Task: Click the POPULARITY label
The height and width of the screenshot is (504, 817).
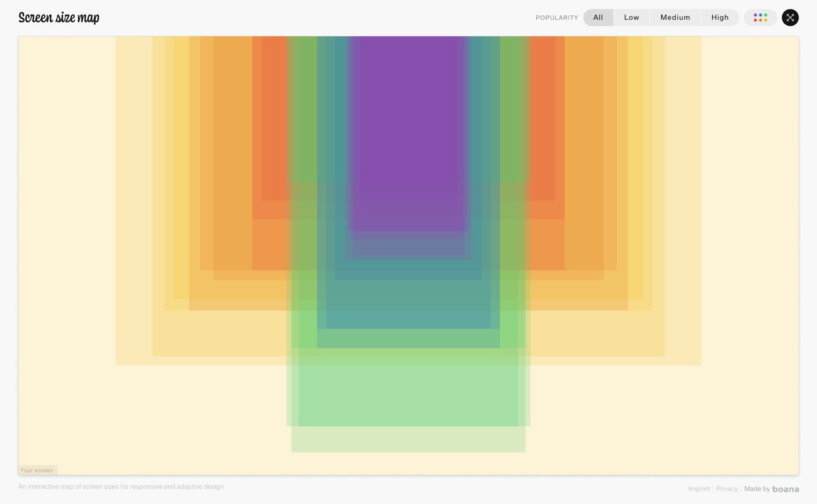Action: 556,17
